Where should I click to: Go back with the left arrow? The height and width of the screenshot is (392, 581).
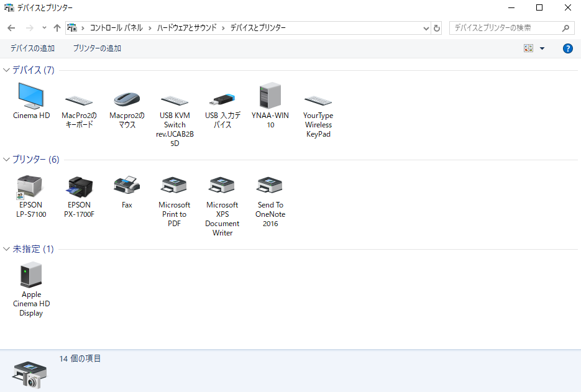[x=11, y=28]
